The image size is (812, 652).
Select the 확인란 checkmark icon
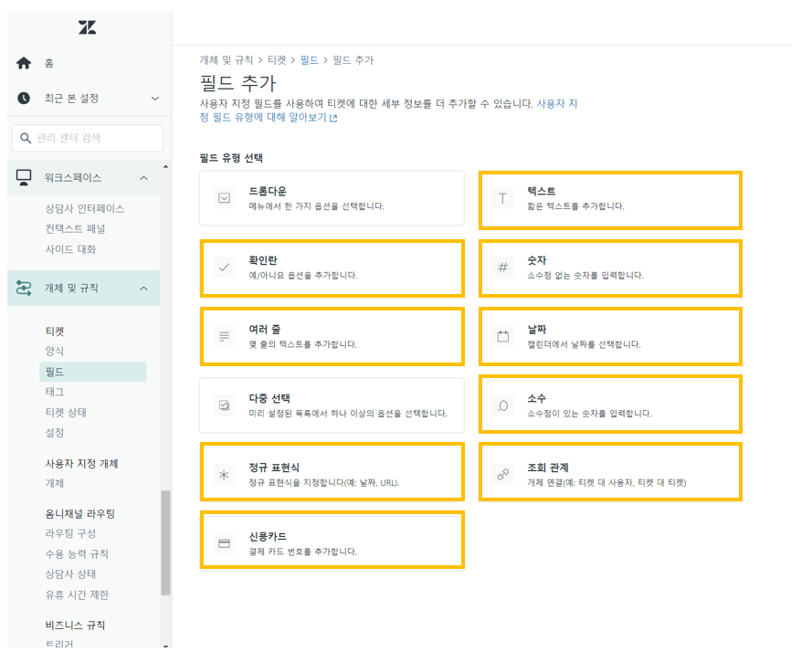(224, 268)
